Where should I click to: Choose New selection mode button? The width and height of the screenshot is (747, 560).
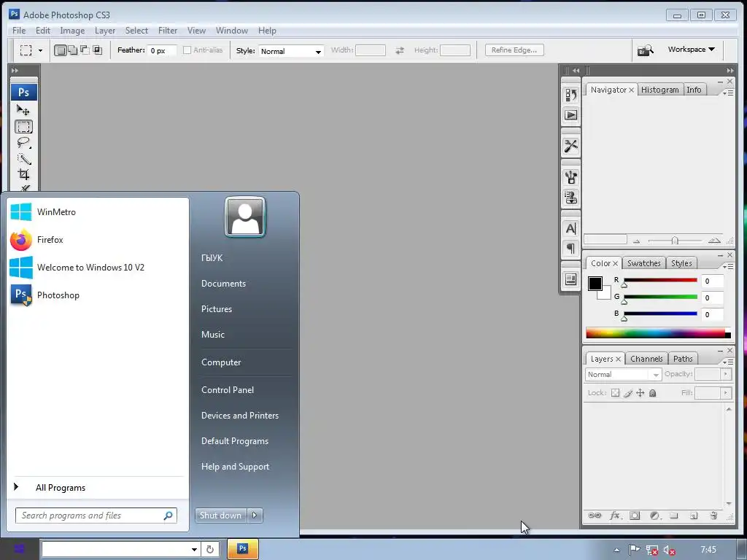click(x=60, y=50)
